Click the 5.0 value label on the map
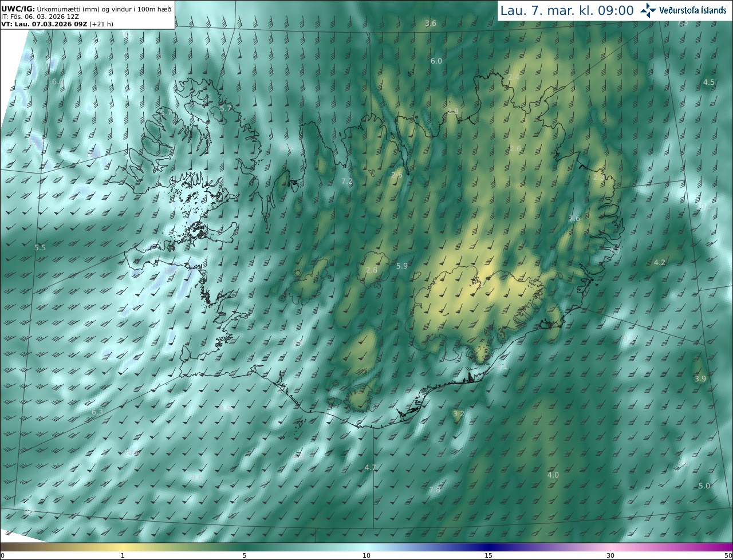Image resolution: width=733 pixels, height=560 pixels. [704, 486]
